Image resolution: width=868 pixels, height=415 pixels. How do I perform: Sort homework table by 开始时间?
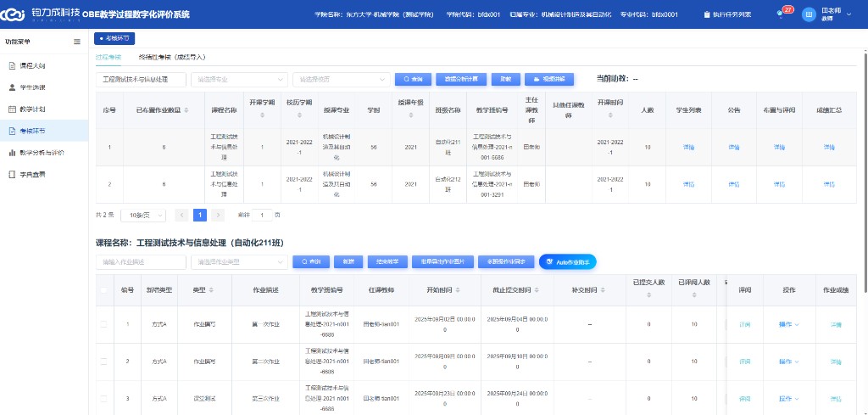457,290
